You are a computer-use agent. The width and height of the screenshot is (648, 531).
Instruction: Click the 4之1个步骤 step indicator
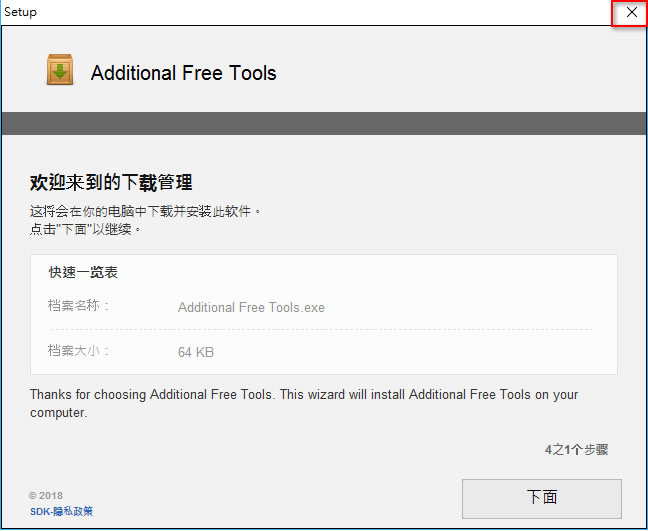[x=576, y=450]
